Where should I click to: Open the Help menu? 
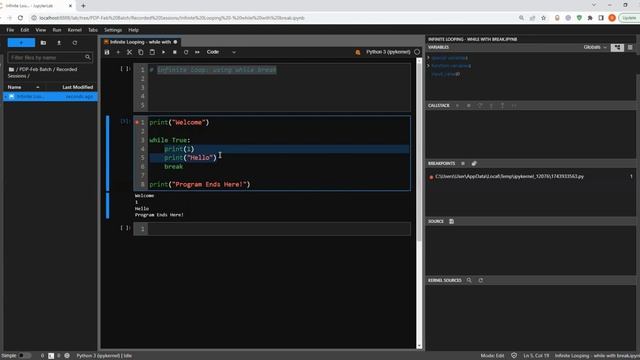[133, 30]
